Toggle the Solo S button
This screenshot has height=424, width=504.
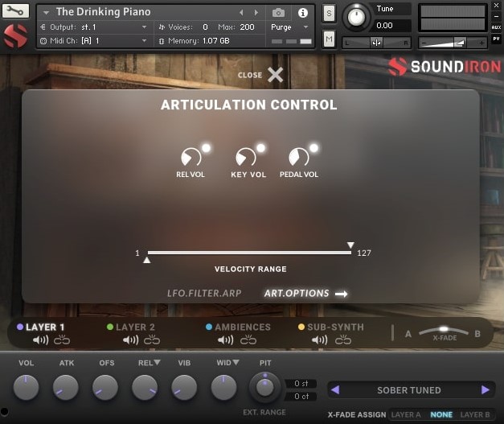point(329,13)
